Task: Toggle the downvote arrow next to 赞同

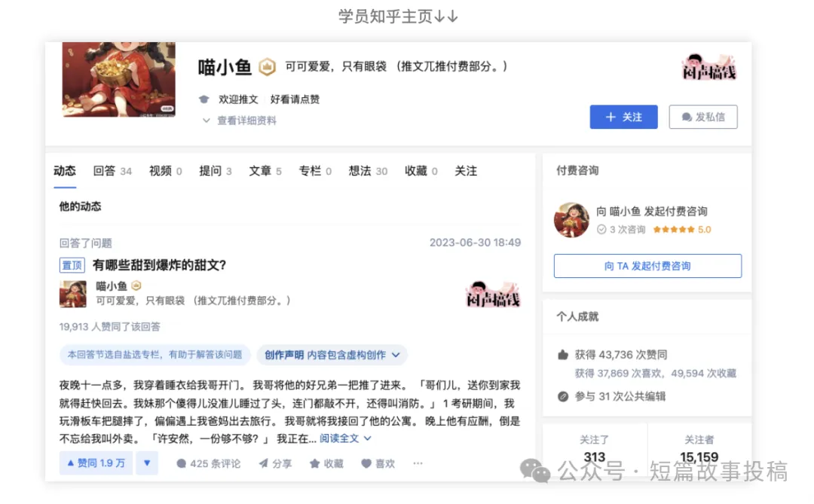Action: click(145, 463)
